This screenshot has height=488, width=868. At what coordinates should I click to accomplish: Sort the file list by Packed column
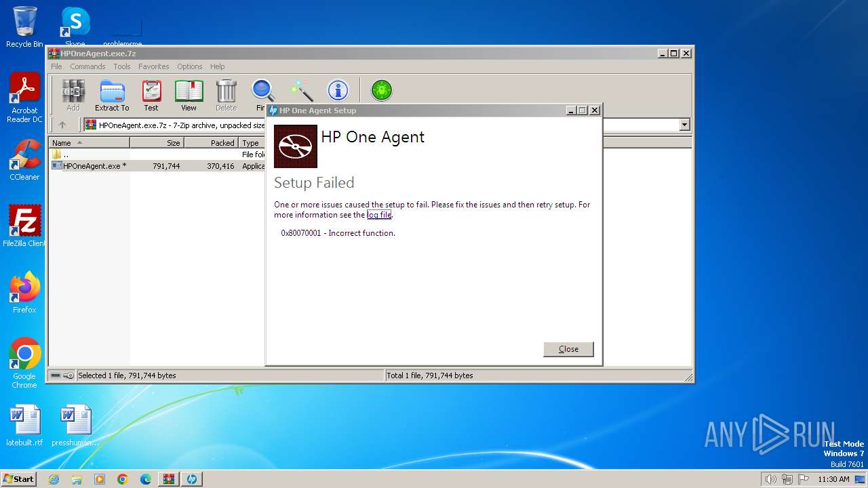pyautogui.click(x=212, y=143)
